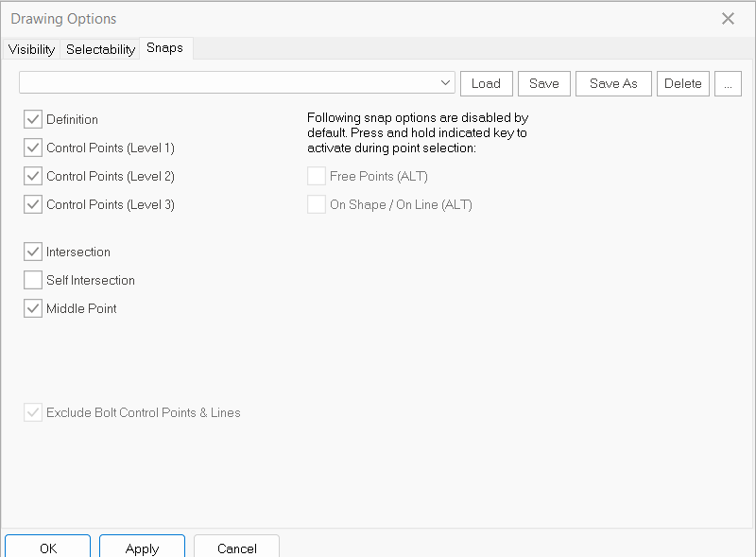756x557 pixels.
Task: Toggle the Middle Point checkbox
Action: coord(33,308)
